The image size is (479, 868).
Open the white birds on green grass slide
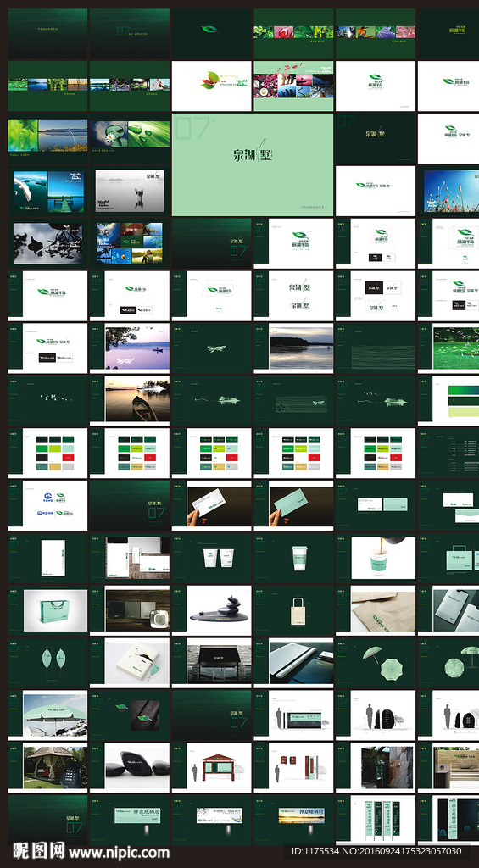pos(448,348)
